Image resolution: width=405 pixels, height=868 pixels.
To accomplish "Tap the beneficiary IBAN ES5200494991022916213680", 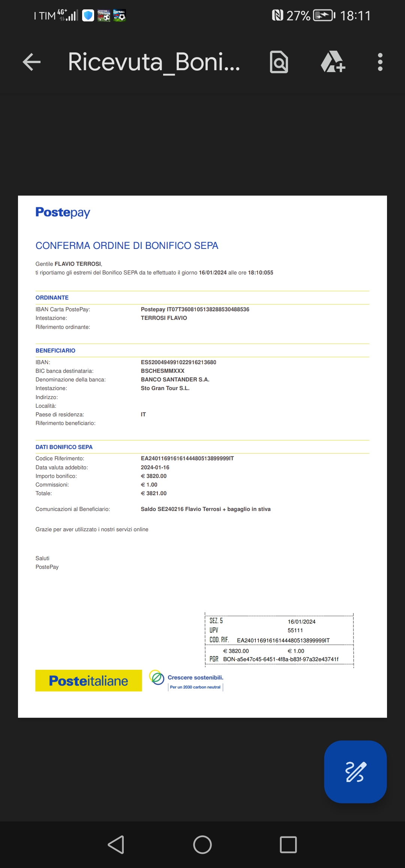I will point(178,362).
